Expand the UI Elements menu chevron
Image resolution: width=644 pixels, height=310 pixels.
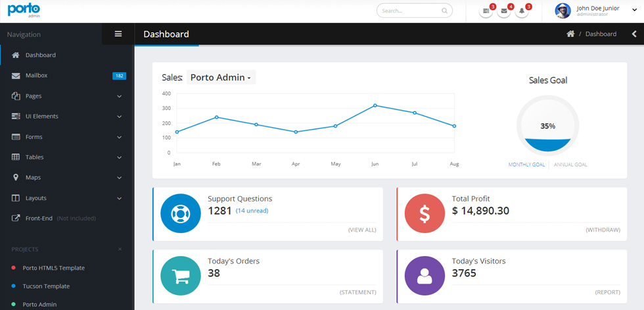[119, 116]
